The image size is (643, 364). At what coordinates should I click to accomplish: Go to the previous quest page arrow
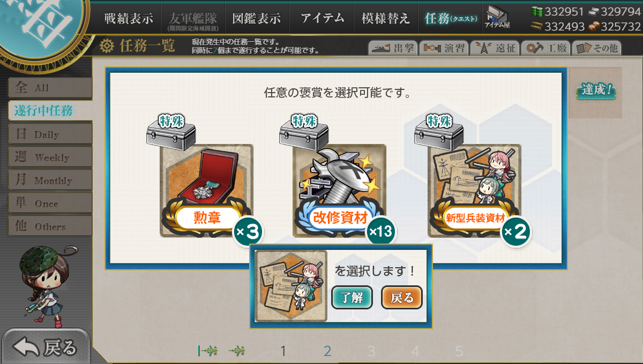[x=237, y=351]
